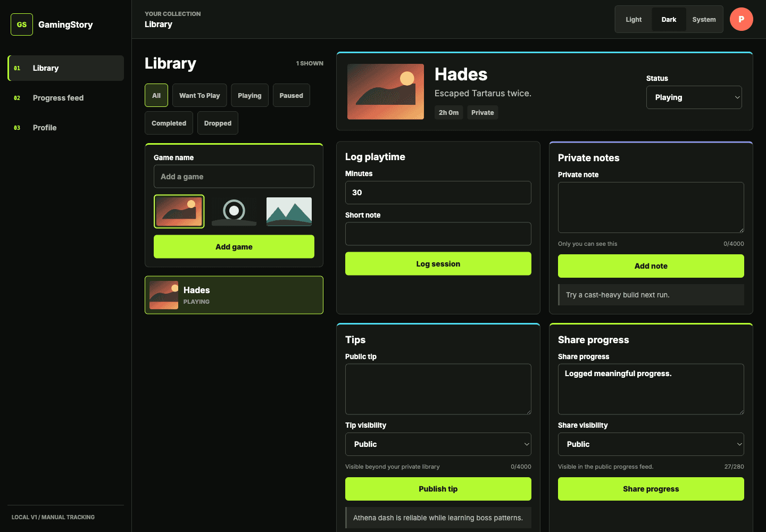This screenshot has width=766, height=532.
Task: Focus the Share progress text area
Action: coord(651,389)
